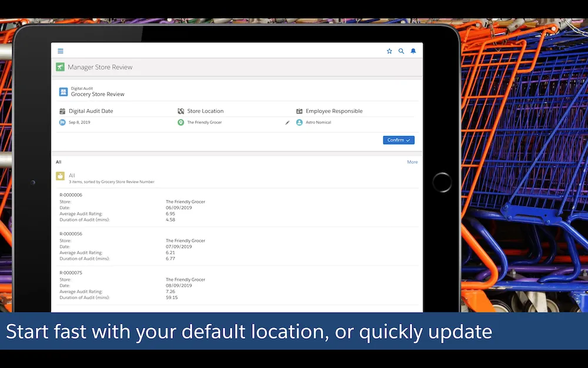Open the More link
The width and height of the screenshot is (588, 368).
pos(412,162)
